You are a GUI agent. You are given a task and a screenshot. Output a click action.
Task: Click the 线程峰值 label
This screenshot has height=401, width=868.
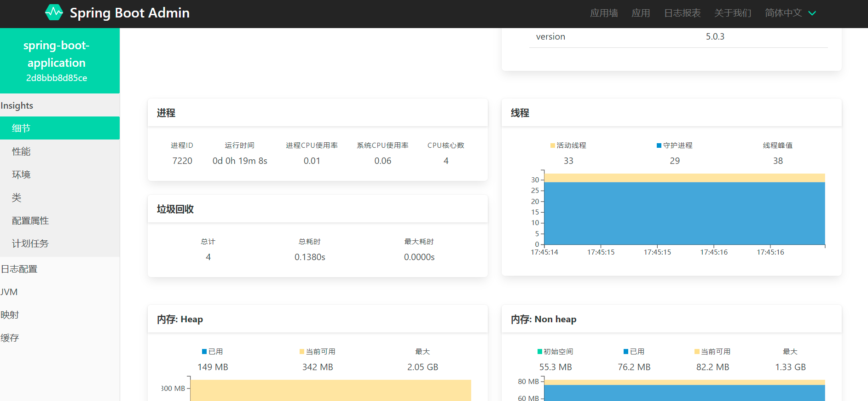pyautogui.click(x=778, y=145)
